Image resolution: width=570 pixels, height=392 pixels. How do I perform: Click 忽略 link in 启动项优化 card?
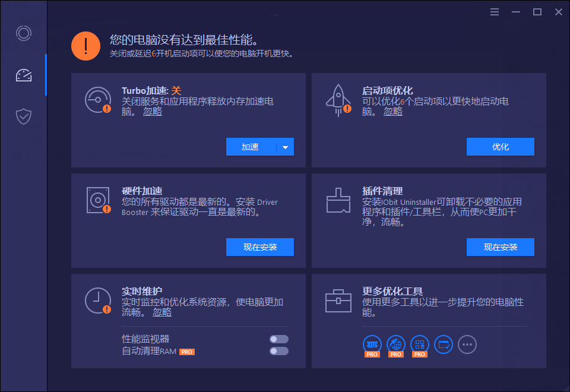click(393, 111)
